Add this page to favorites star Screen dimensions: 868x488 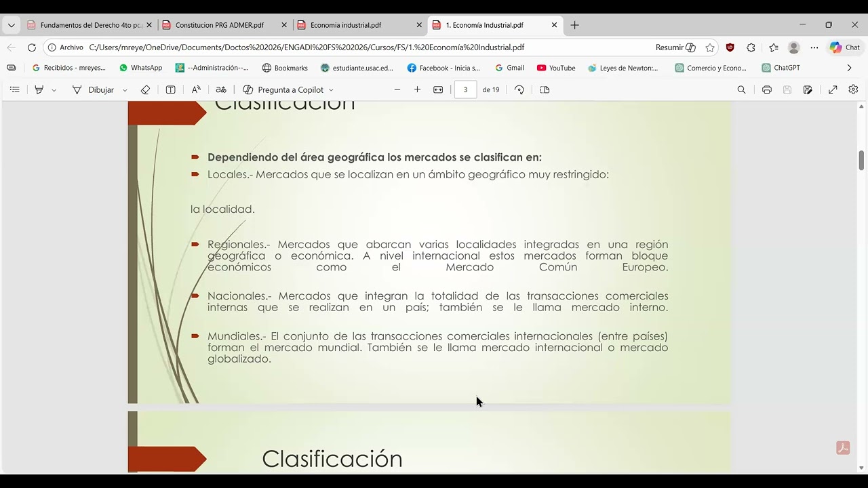[x=710, y=47]
